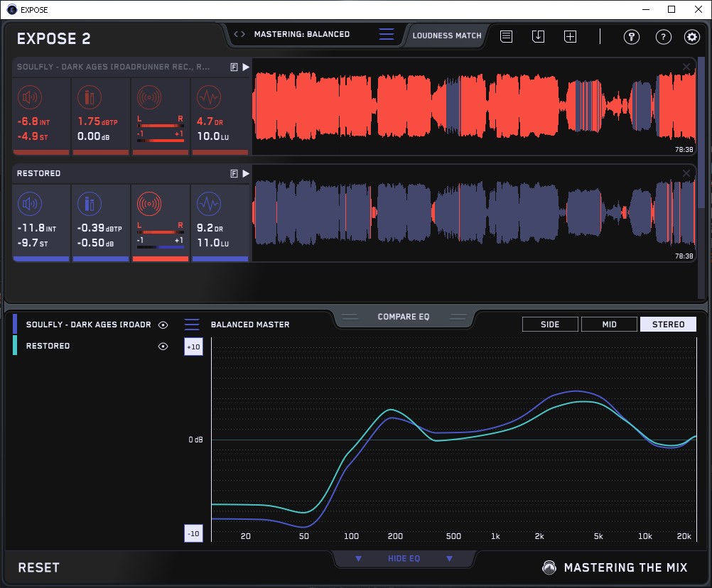Open the help question mark icon
Screen dimensions: 712x588
coord(663,37)
